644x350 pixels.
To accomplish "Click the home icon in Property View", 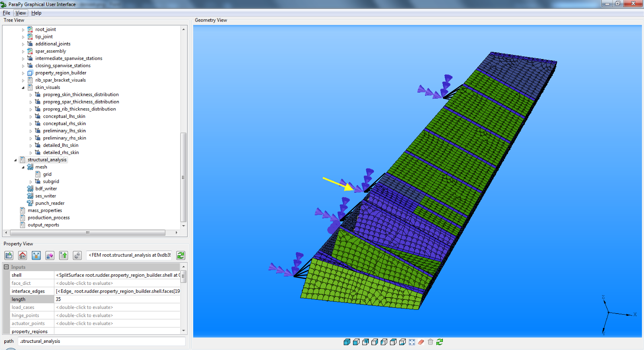I will [x=23, y=255].
